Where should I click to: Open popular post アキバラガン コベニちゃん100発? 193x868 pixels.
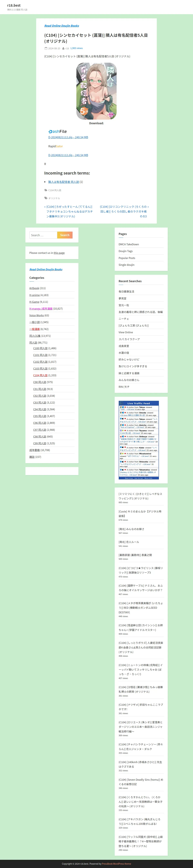[139, 821]
